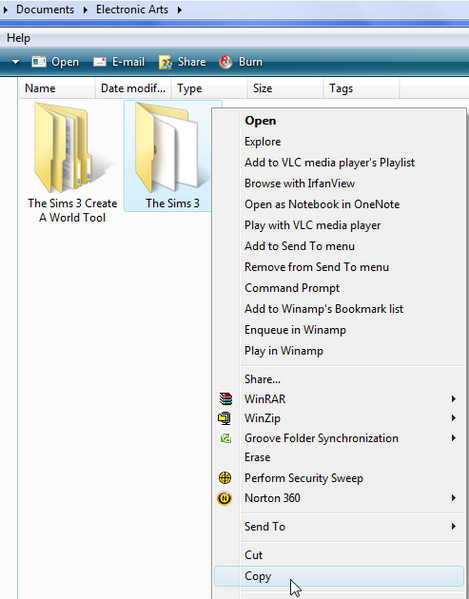Choose Cut in the context menu

pyautogui.click(x=339, y=555)
